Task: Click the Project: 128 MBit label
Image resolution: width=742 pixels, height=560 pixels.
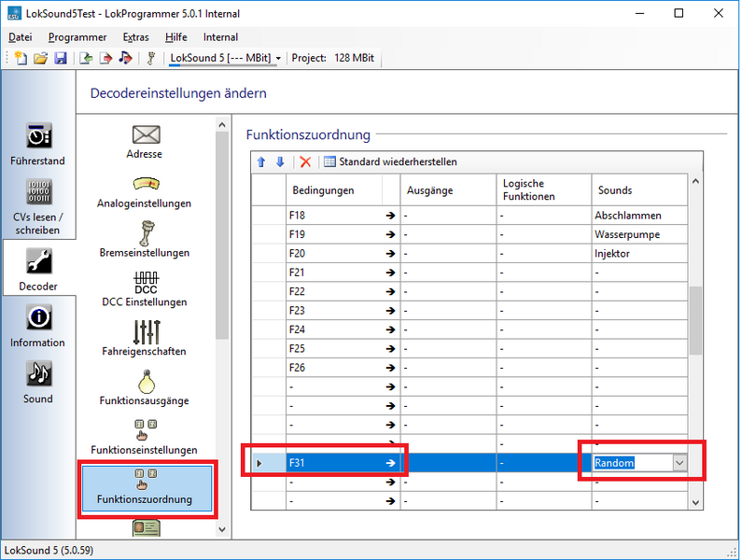Action: (332, 58)
